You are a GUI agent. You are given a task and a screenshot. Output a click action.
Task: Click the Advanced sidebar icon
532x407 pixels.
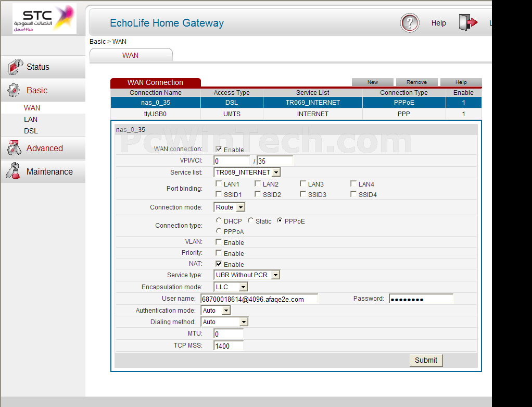coord(14,148)
